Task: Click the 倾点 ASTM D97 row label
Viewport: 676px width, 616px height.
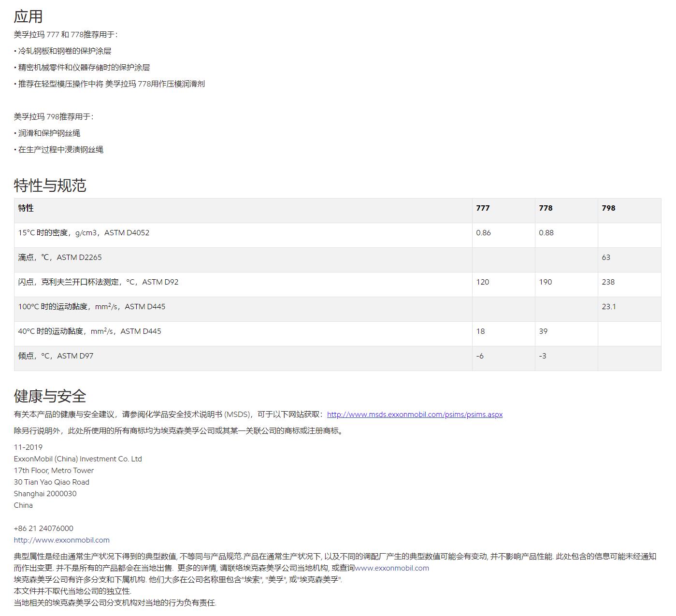Action: pos(56,356)
